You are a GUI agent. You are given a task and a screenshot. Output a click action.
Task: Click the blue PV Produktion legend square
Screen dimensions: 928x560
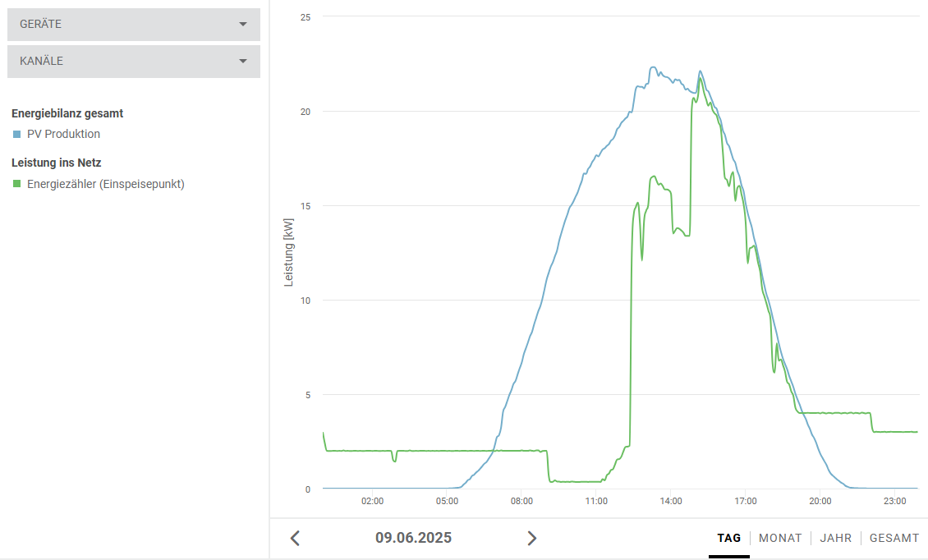16,134
